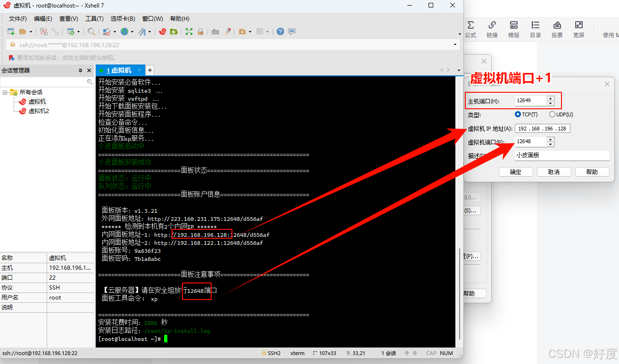Click the ssh address bar field
Image resolution: width=619 pixels, height=364 pixels.
point(232,45)
